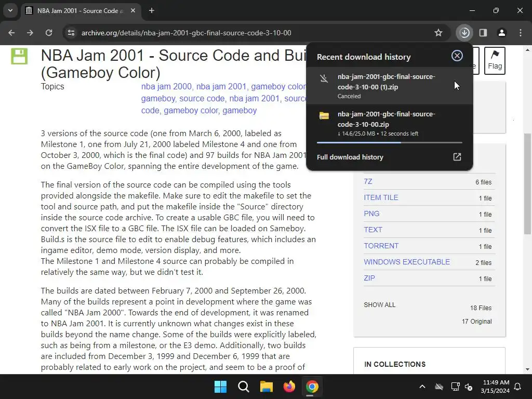The image size is (532, 399).
Task: Select the NBA Jam 2001 browser tab
Action: point(81,10)
